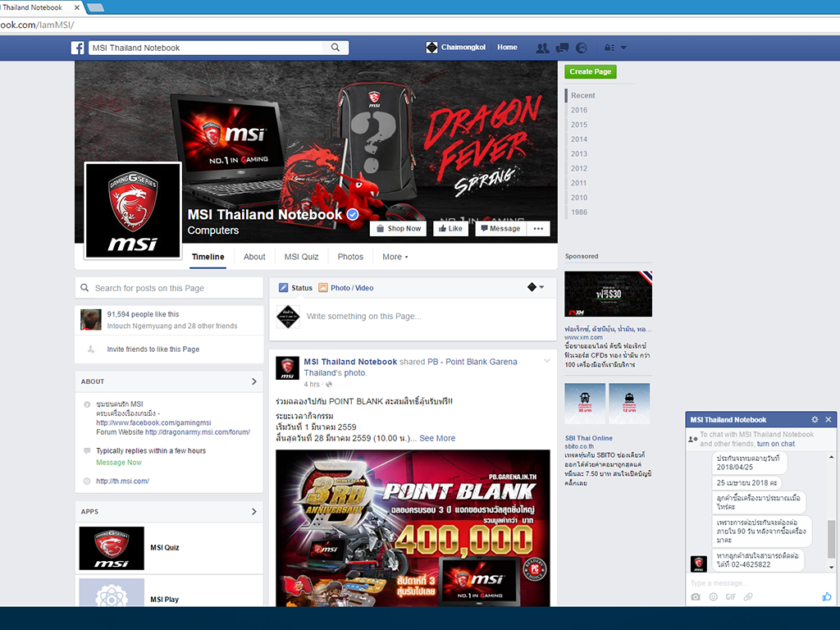Click the XM sponsored ad image

608,294
